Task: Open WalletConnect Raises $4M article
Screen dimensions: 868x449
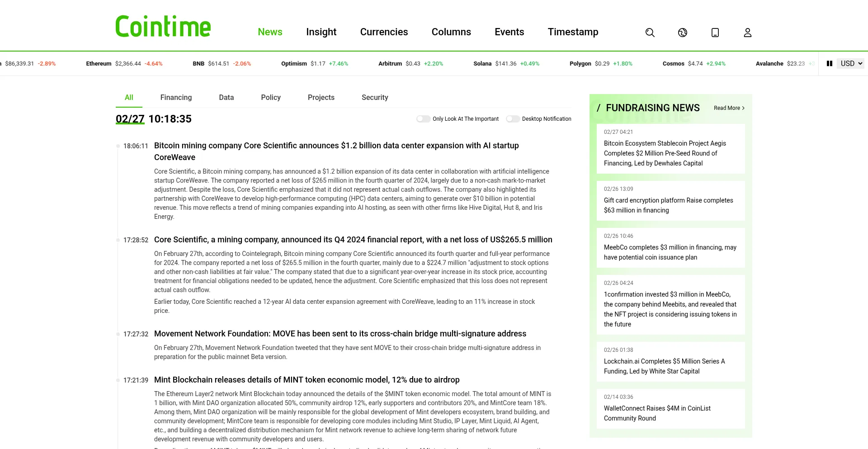Action: point(671,409)
